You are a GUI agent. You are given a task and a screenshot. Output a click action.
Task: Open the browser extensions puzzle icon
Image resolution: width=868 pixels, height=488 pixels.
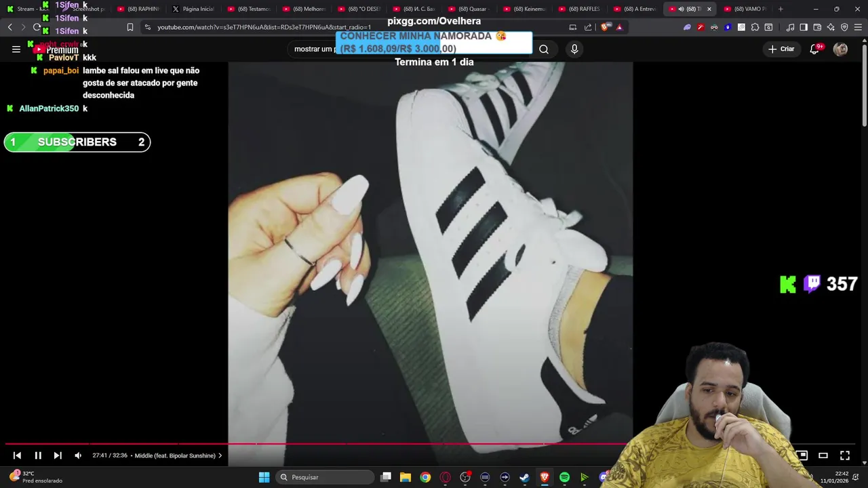click(755, 27)
